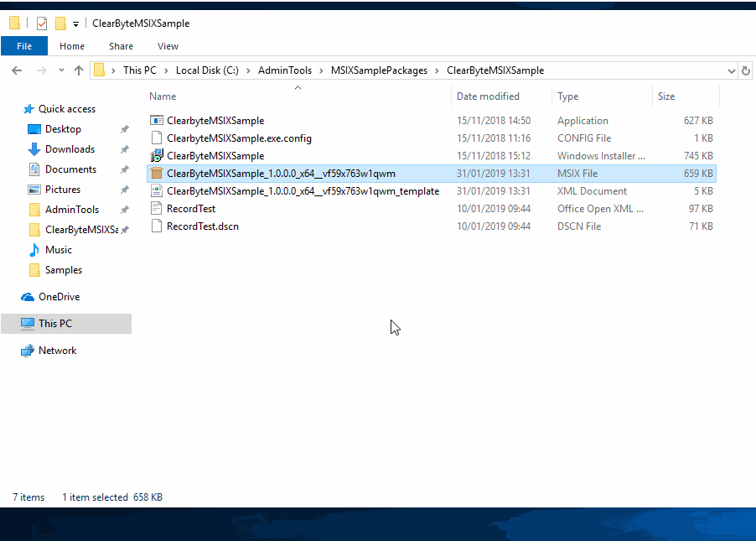This screenshot has width=756, height=541.
Task: Click the Properties quick access toolbar icon
Action: coord(42,23)
